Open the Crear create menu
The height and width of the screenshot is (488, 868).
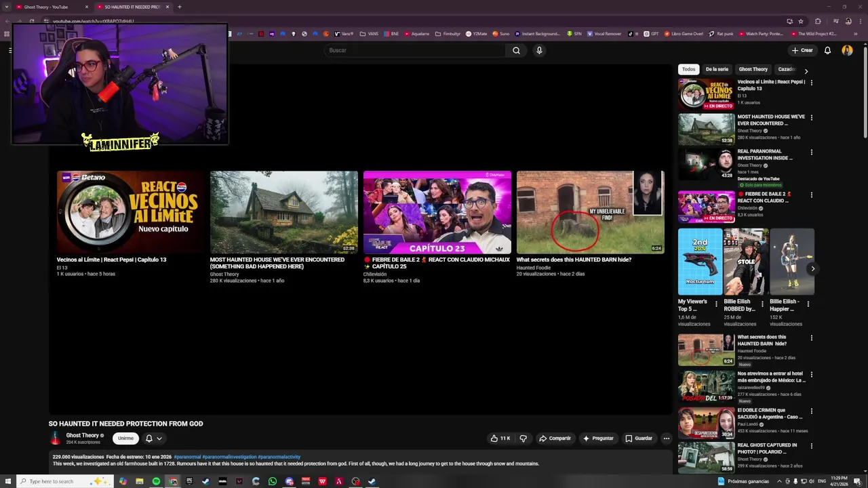(x=802, y=50)
